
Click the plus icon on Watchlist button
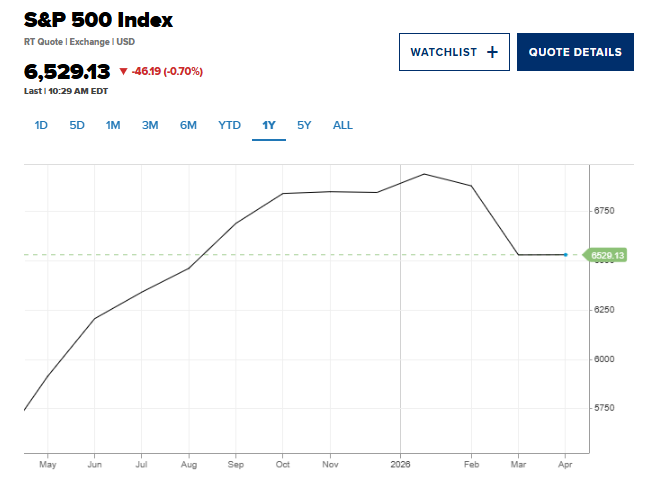(x=491, y=52)
